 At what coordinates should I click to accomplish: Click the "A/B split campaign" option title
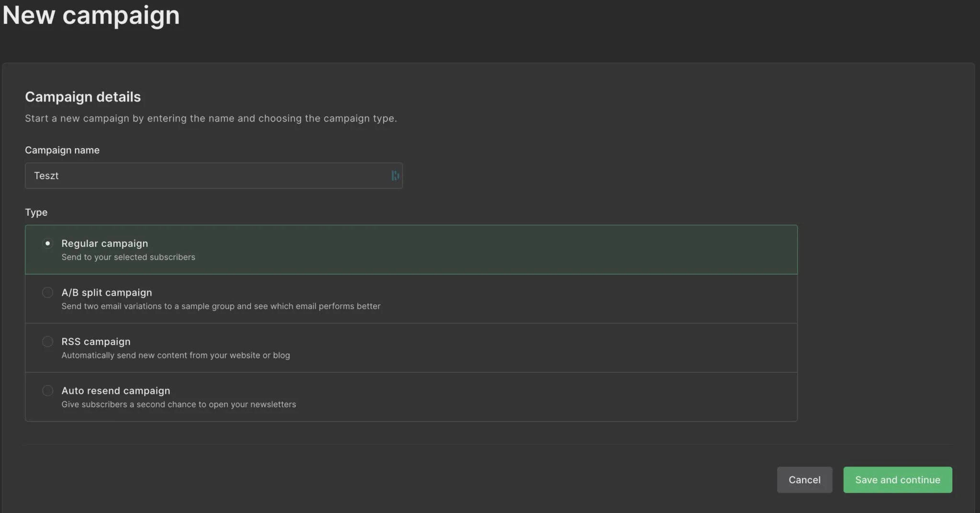coord(106,292)
